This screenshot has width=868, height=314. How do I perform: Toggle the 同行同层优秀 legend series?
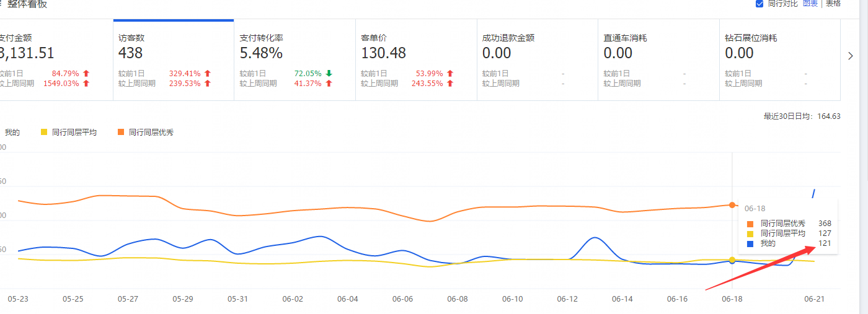146,132
